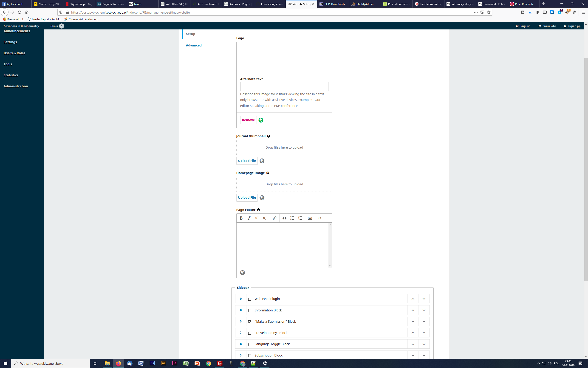Open Statistics in left navigation
Screen dimensions: 588x368
11,75
